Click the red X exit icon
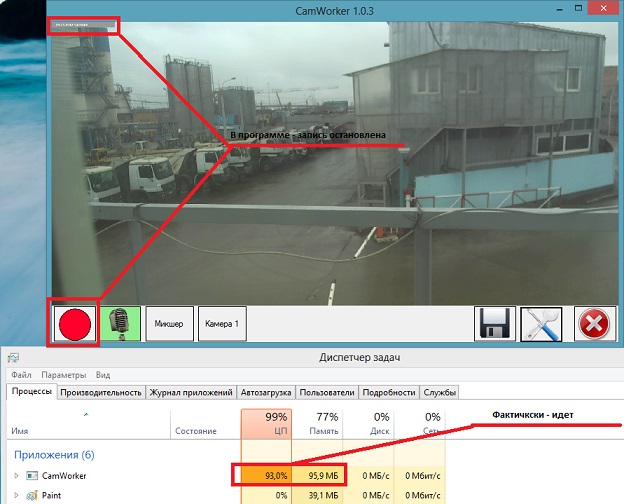 [593, 324]
